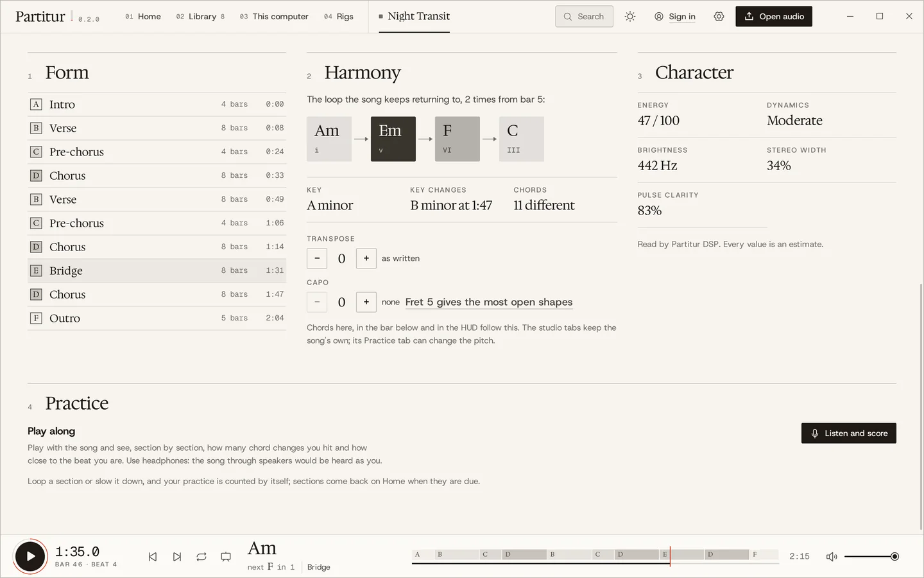Click the capo minus button
The height and width of the screenshot is (578, 924).
(317, 302)
